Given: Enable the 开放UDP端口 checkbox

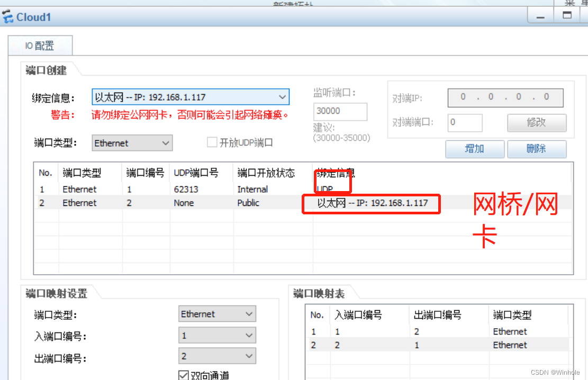Looking at the screenshot, I should tap(212, 142).
